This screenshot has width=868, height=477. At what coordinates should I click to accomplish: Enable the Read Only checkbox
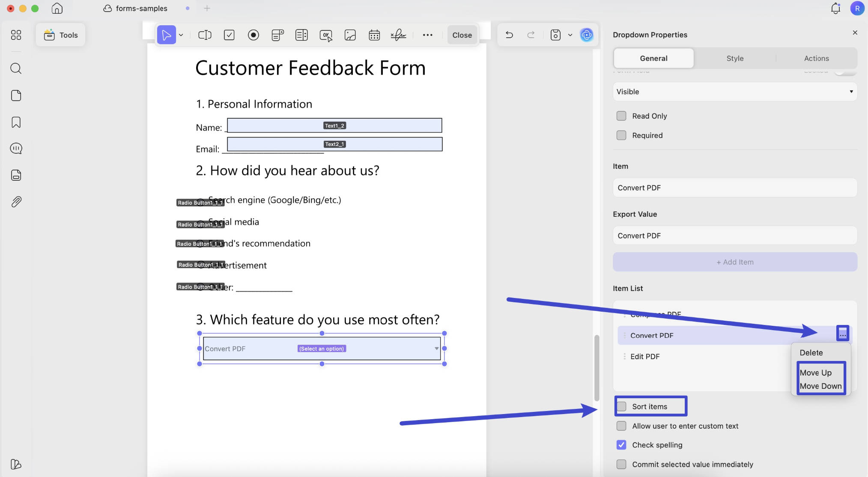coord(621,116)
